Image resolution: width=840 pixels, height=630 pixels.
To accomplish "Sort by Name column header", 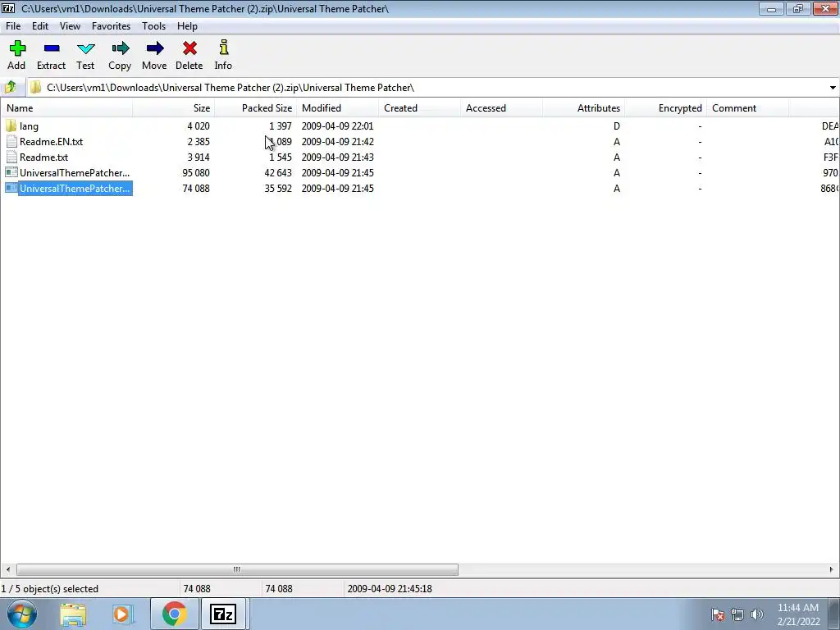I will coord(66,107).
